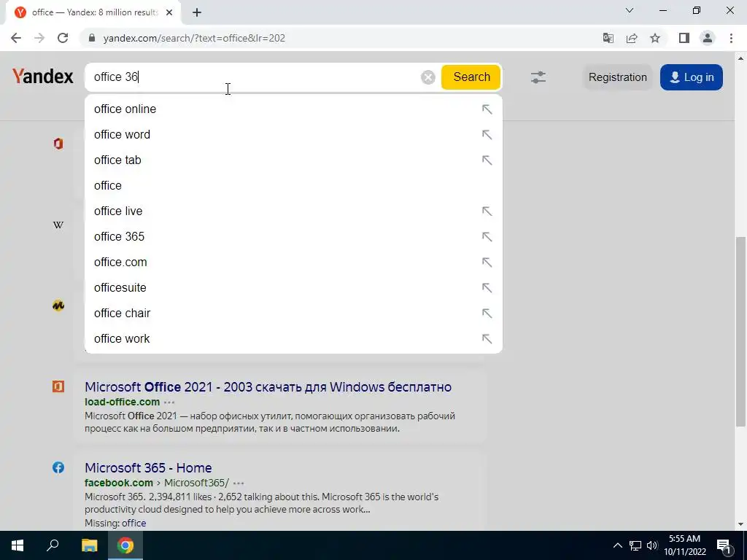Image resolution: width=747 pixels, height=560 pixels.
Task: Open options dots next to Microsoft365/ path
Action: [239, 483]
